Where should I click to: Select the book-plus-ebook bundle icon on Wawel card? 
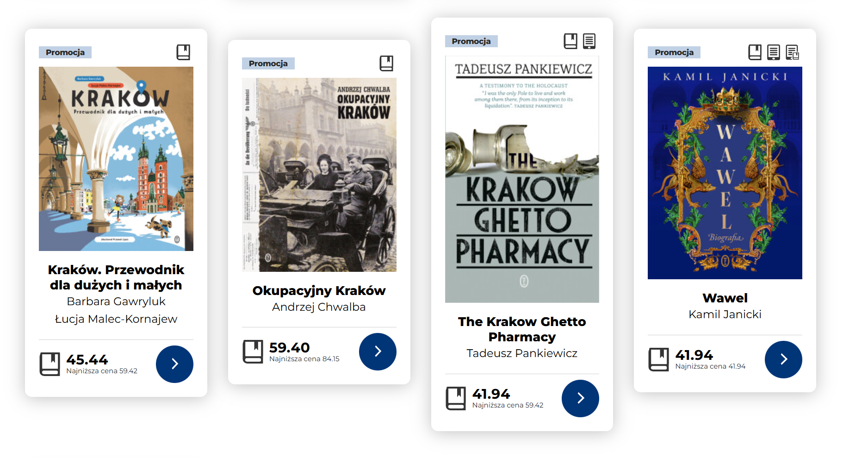792,52
